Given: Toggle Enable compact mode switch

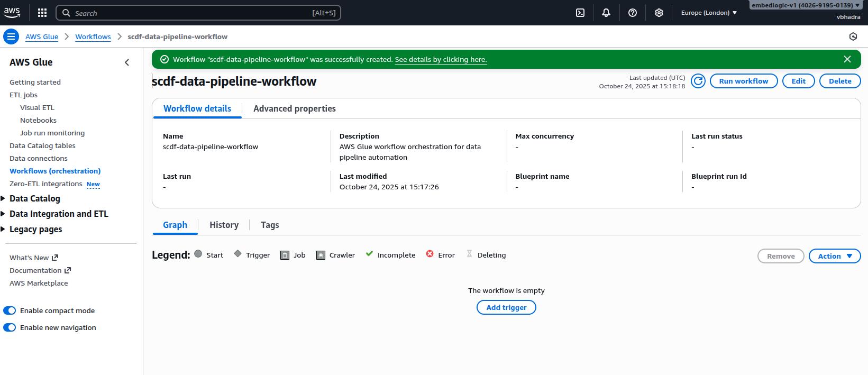Looking at the screenshot, I should point(10,310).
